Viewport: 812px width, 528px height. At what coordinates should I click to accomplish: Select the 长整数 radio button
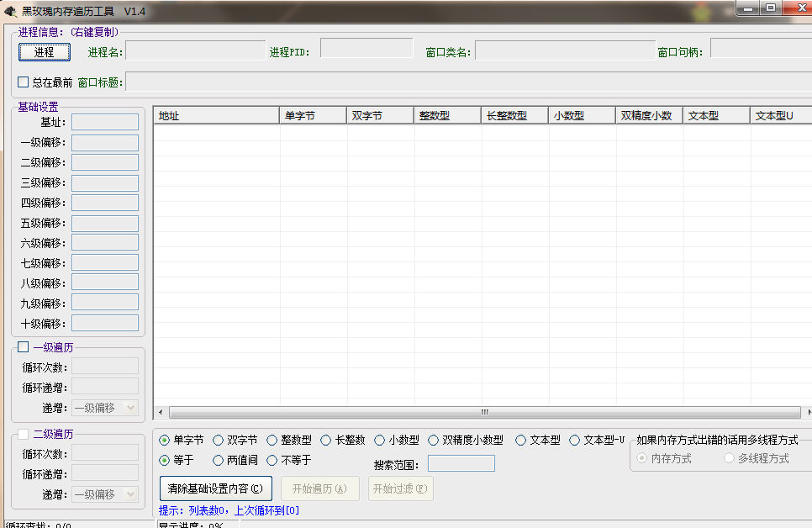(326, 441)
